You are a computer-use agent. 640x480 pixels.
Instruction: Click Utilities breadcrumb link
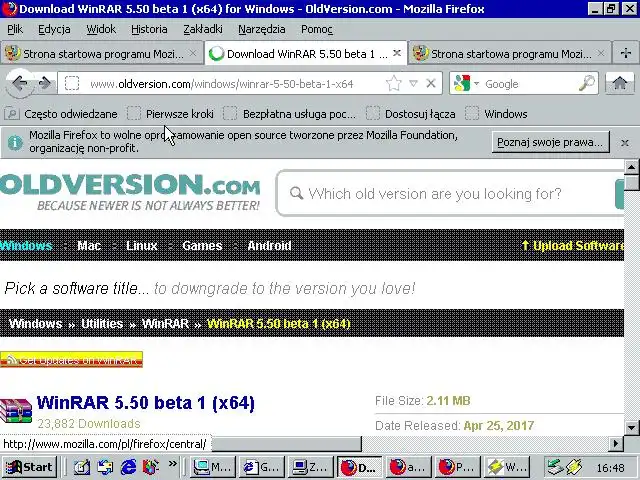(x=102, y=324)
